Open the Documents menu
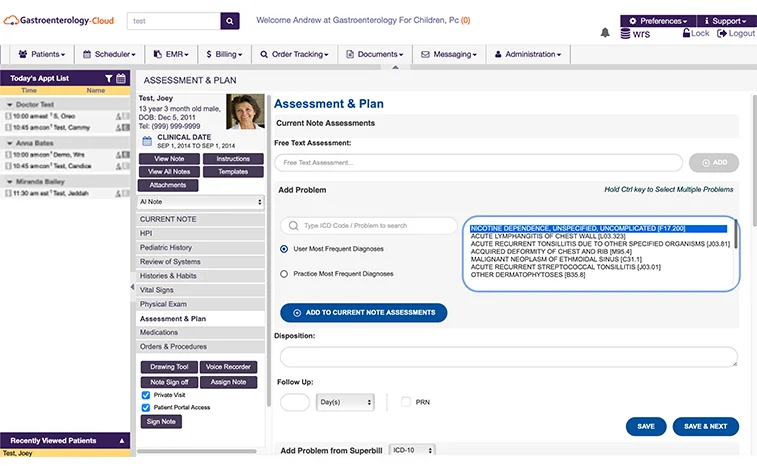 (x=375, y=54)
